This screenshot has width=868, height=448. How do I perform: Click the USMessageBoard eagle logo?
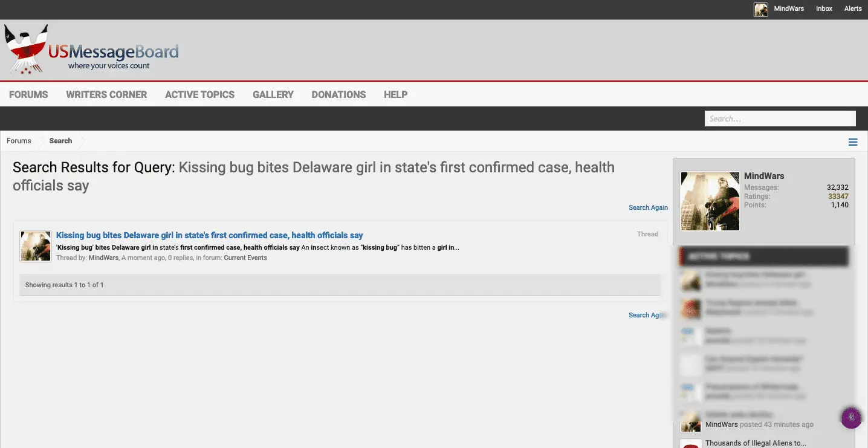[x=91, y=50]
